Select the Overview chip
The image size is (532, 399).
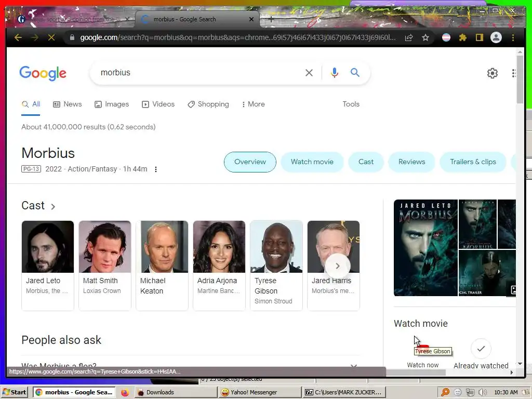point(250,162)
